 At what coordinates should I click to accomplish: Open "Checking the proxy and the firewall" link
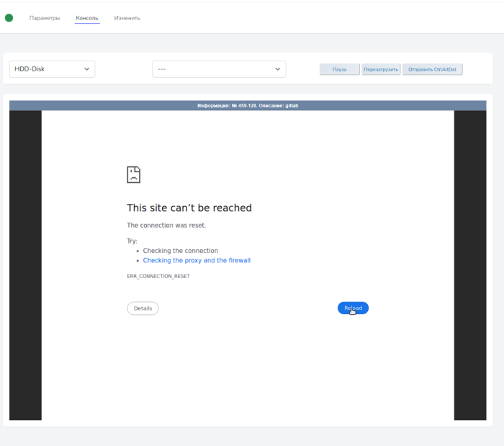click(x=197, y=261)
